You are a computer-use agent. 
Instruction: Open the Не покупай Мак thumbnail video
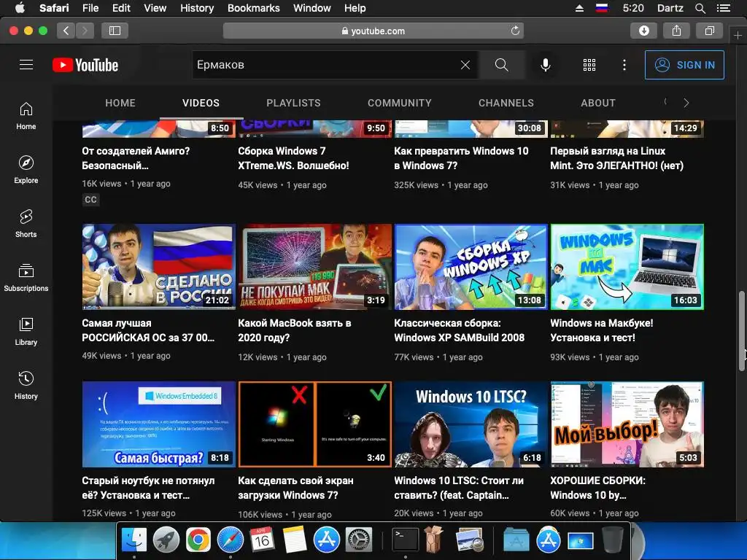tap(315, 267)
